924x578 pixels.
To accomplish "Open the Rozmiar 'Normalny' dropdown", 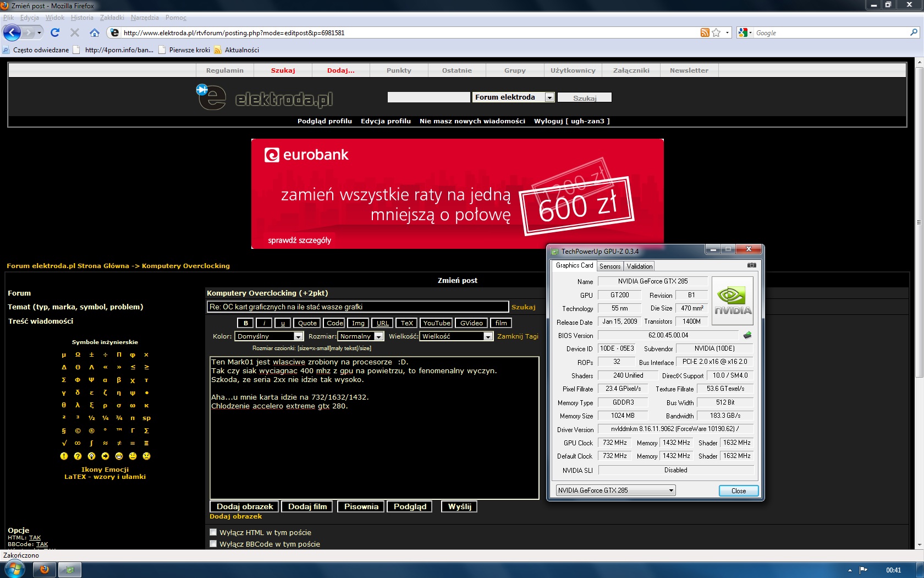I will pyautogui.click(x=361, y=336).
